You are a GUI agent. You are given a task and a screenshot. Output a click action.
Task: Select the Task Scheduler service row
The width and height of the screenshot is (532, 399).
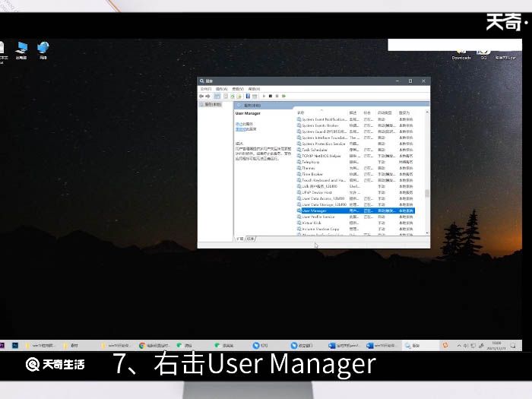(x=355, y=150)
